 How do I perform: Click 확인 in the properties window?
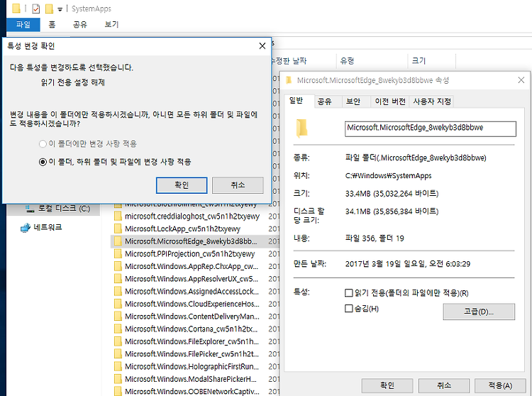(x=387, y=385)
